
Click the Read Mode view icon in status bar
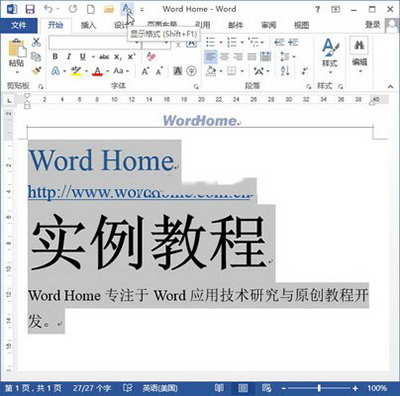click(219, 388)
